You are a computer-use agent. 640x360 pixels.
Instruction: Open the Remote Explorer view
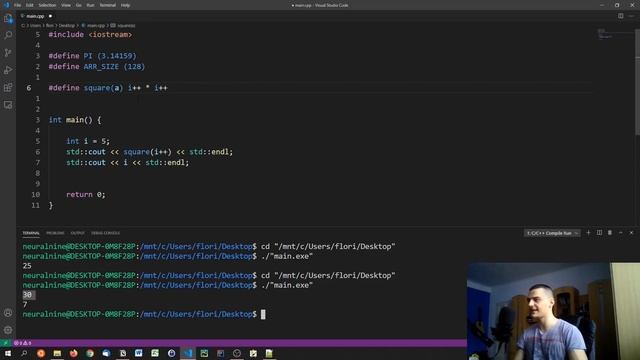(8, 105)
